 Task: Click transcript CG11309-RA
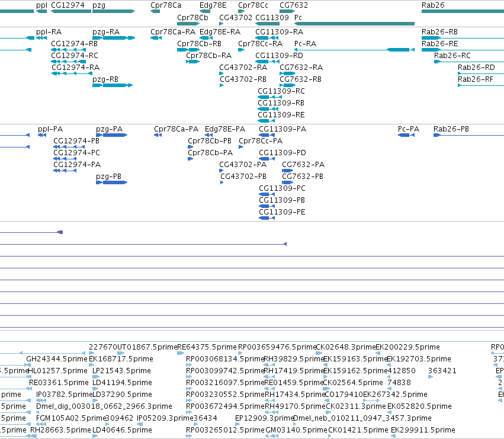click(x=280, y=32)
